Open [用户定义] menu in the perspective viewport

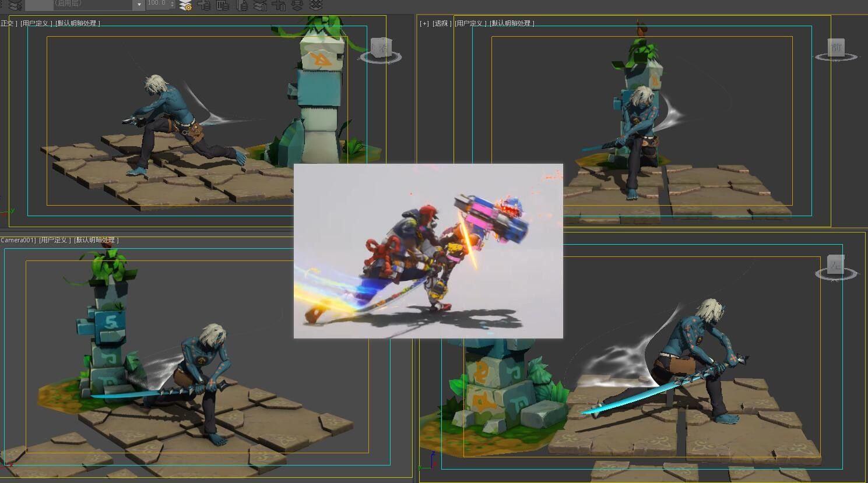point(470,23)
